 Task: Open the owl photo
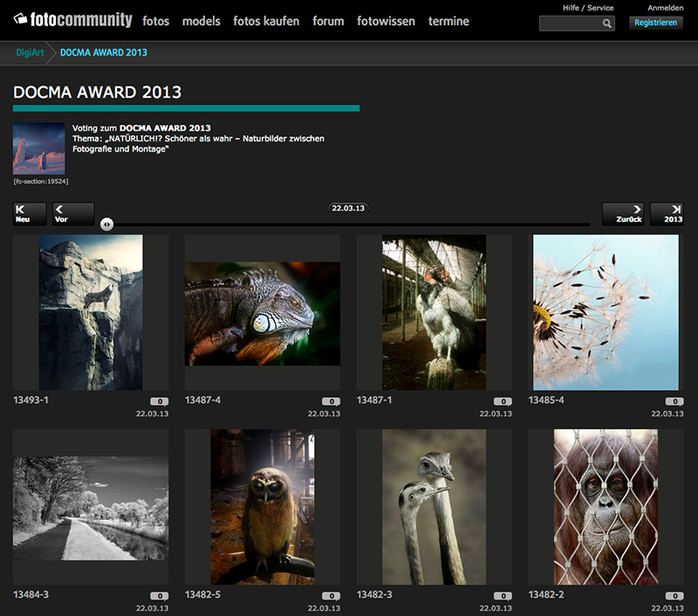pyautogui.click(x=263, y=507)
